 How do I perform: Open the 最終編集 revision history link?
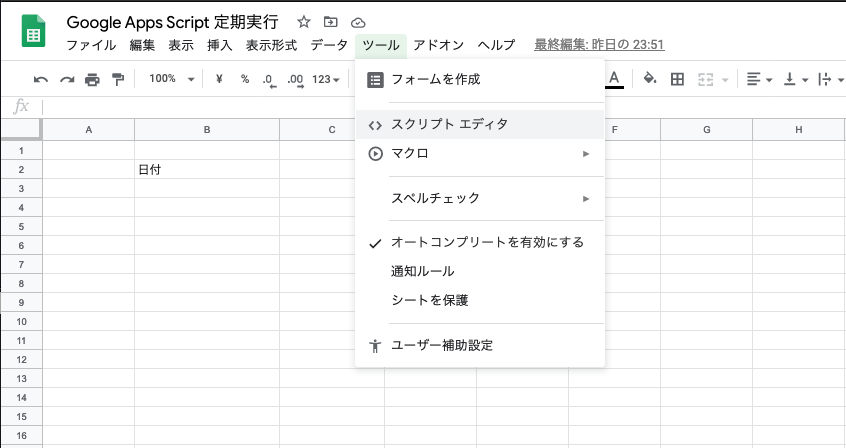coord(599,44)
